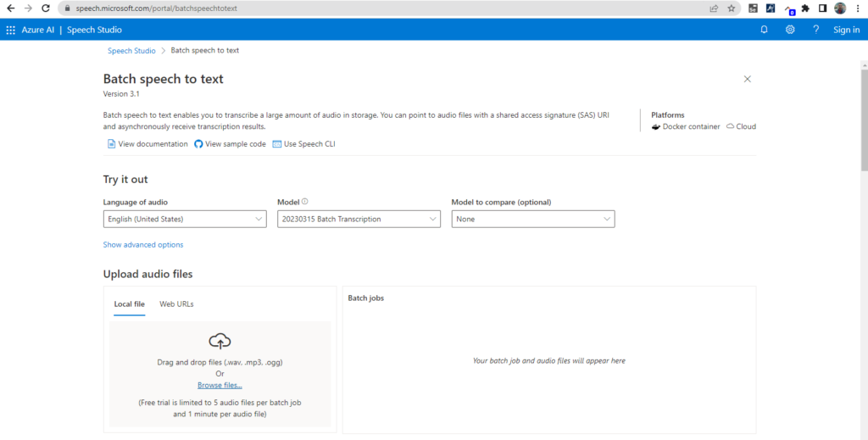Click the Upload audio files heading

147,274
